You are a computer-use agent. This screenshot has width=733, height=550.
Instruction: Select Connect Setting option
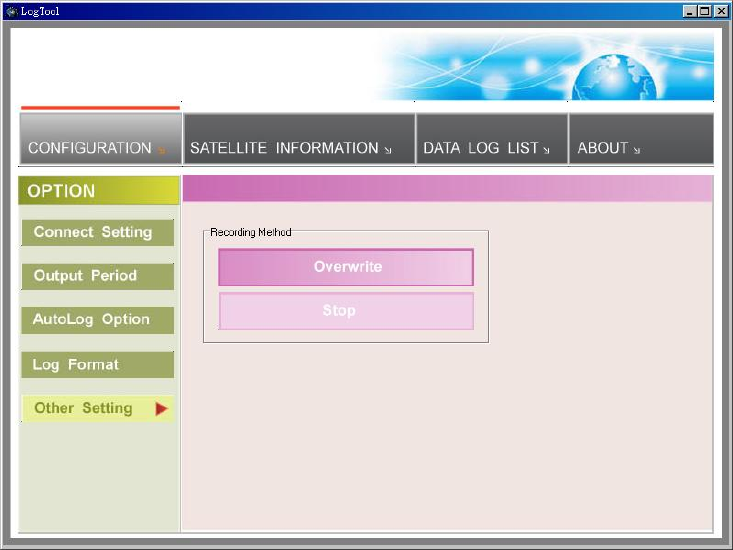click(98, 232)
